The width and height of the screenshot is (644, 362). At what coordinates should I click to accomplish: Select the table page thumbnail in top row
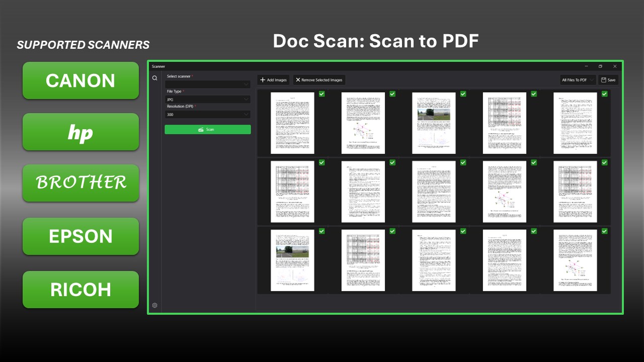coord(505,123)
